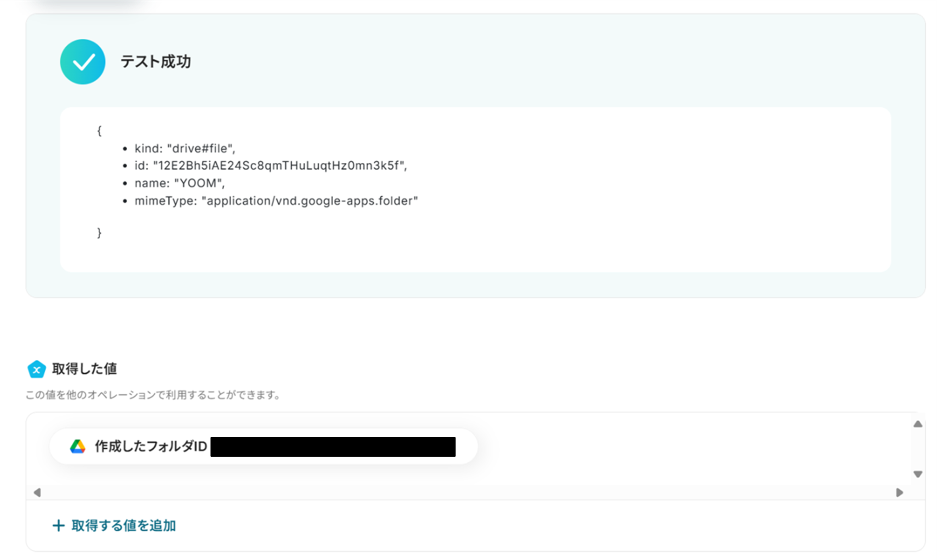Viewport: 937px width, 560px height.
Task: Click the description text under 取得した値
Action: pyautogui.click(x=153, y=395)
